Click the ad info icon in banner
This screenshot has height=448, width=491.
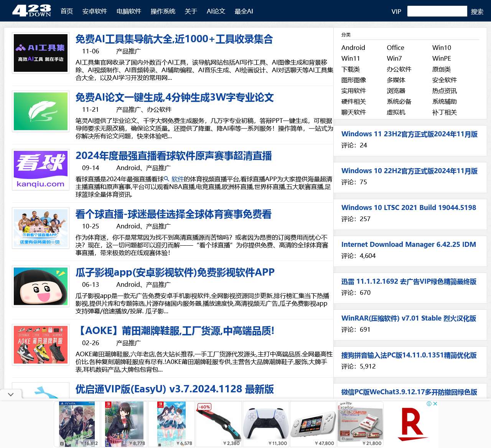[429, 403]
